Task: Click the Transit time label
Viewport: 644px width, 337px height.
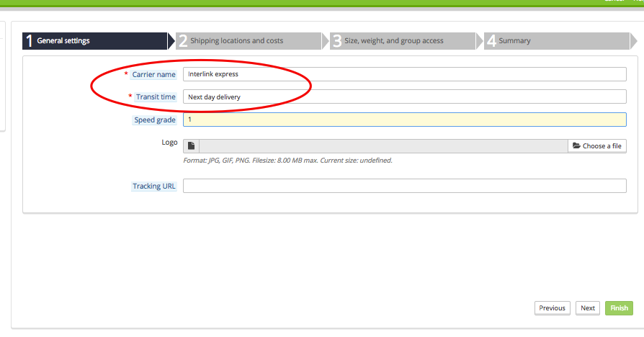Action: tap(156, 97)
